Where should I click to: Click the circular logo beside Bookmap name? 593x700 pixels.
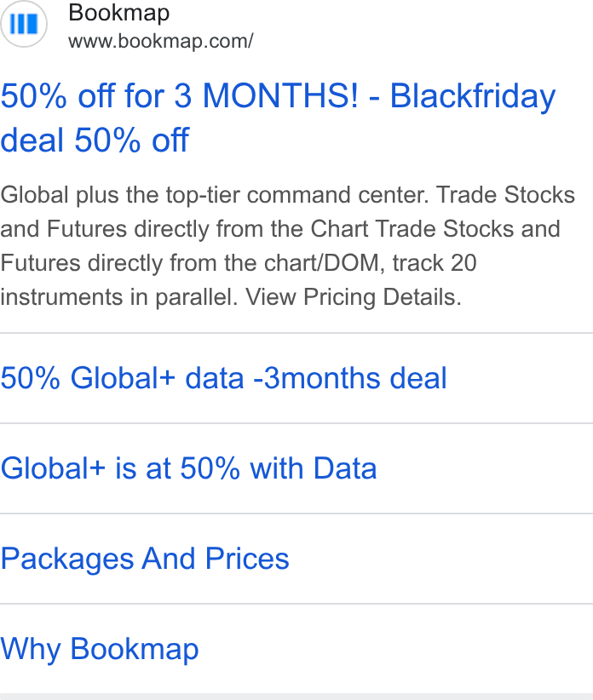point(24,24)
